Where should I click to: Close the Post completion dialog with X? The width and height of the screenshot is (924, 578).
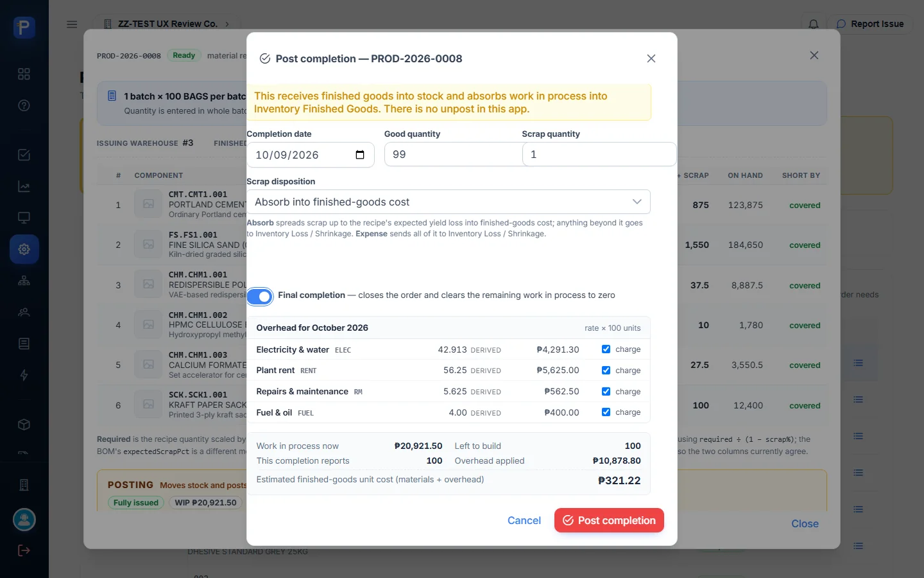(x=651, y=58)
